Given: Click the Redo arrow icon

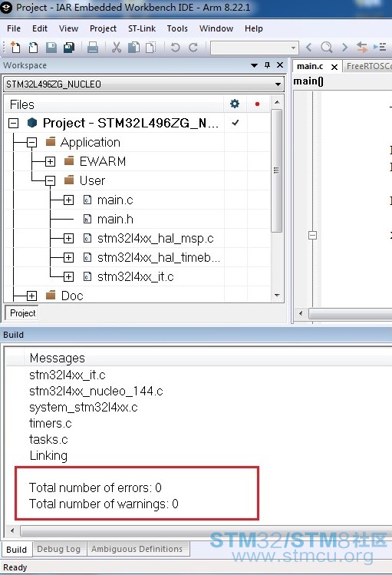Looking at the screenshot, I should click(193, 48).
